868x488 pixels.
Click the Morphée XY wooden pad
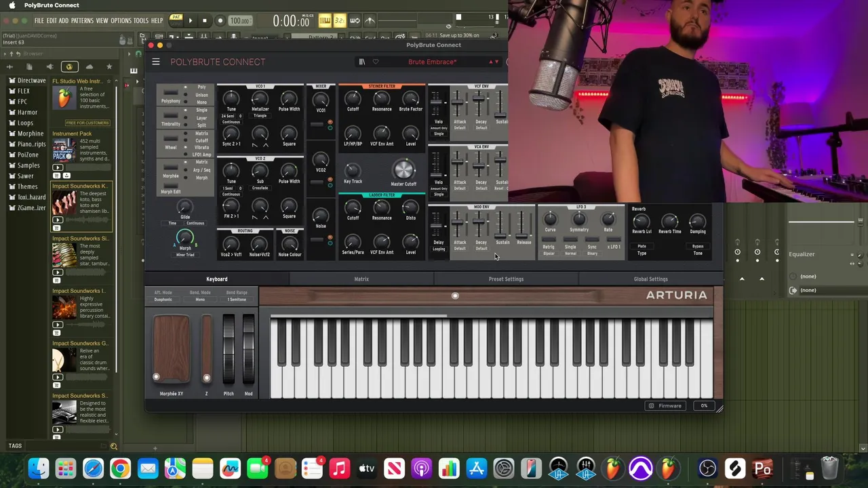[x=172, y=350]
